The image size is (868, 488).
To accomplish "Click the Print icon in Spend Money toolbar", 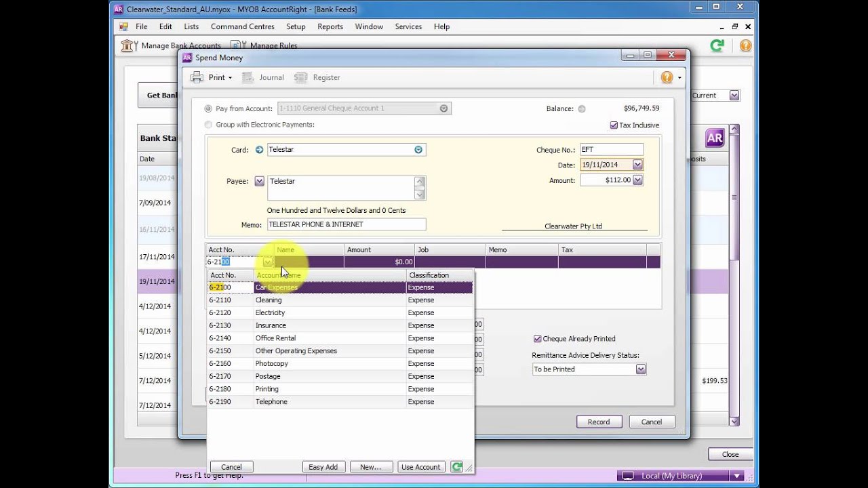I will 197,77.
